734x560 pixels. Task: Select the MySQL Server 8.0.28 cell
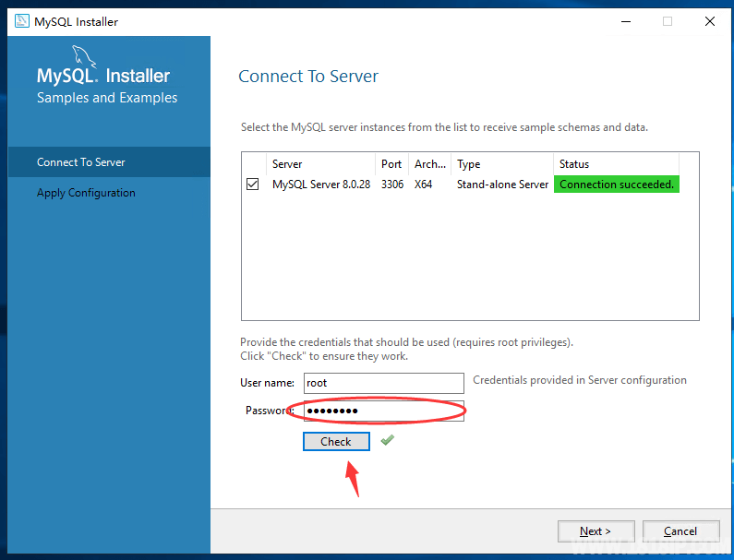click(321, 185)
